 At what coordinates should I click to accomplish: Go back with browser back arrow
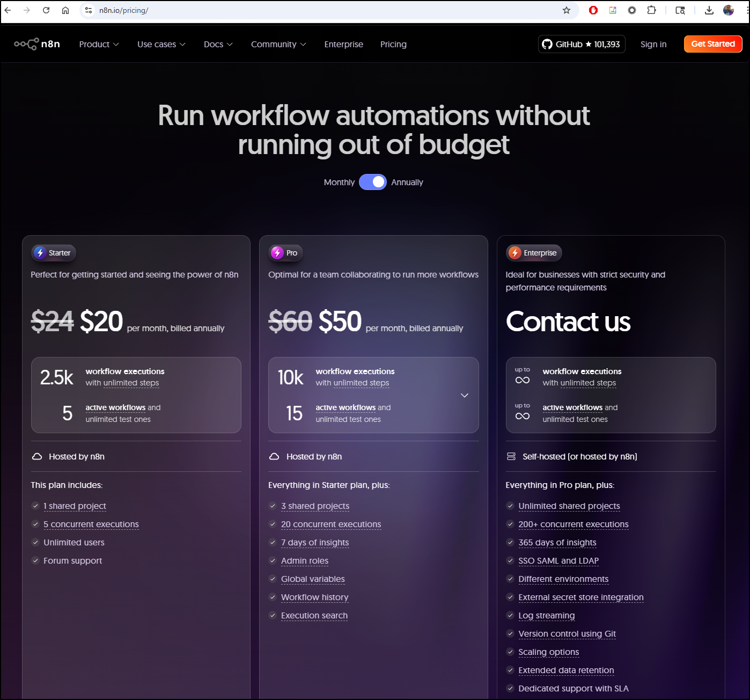coord(8,10)
